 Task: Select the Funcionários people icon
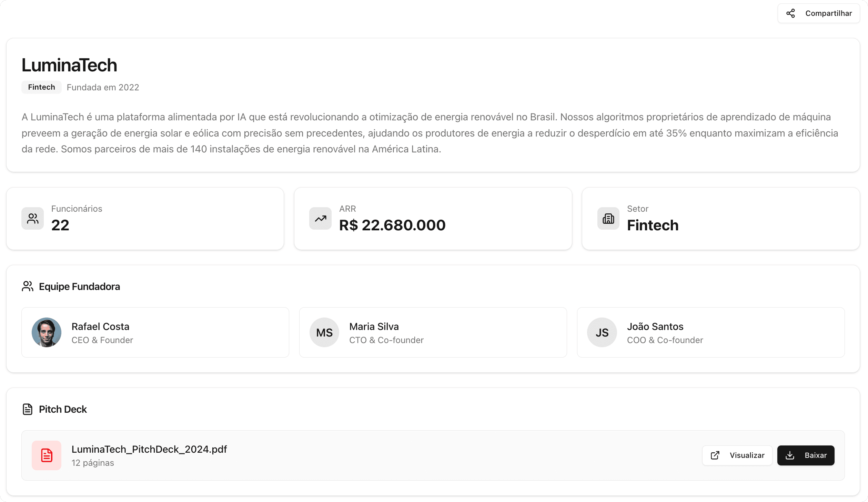click(x=32, y=218)
